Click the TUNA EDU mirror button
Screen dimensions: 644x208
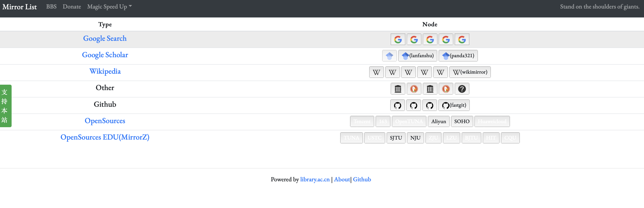pyautogui.click(x=351, y=138)
